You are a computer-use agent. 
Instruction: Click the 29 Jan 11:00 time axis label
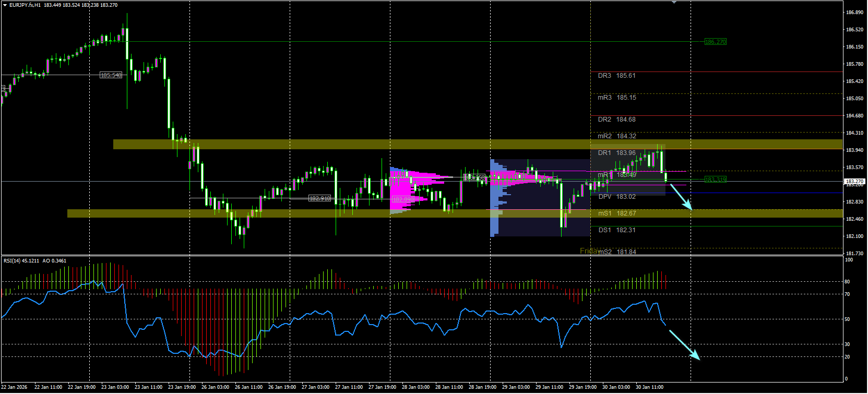tap(549, 387)
